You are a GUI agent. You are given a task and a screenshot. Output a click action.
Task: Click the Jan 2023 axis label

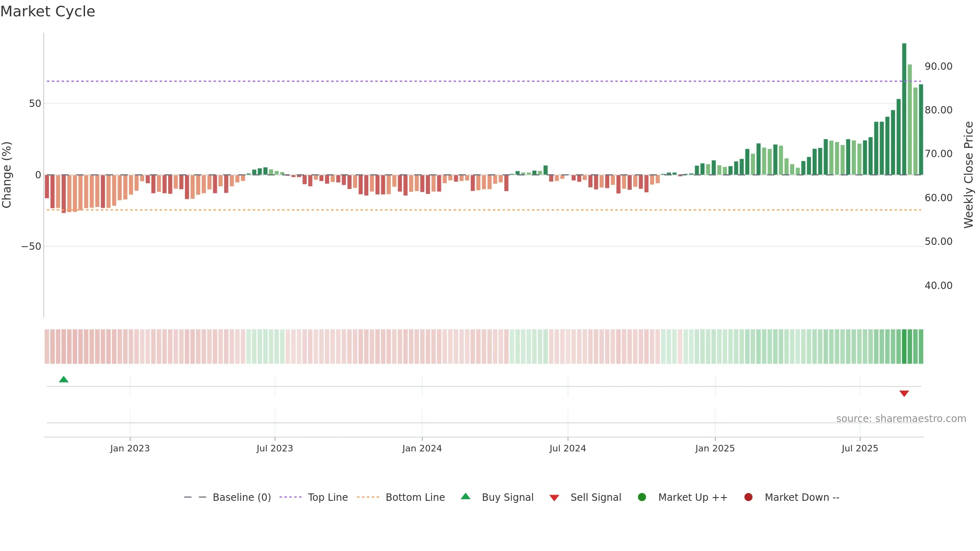(x=130, y=449)
